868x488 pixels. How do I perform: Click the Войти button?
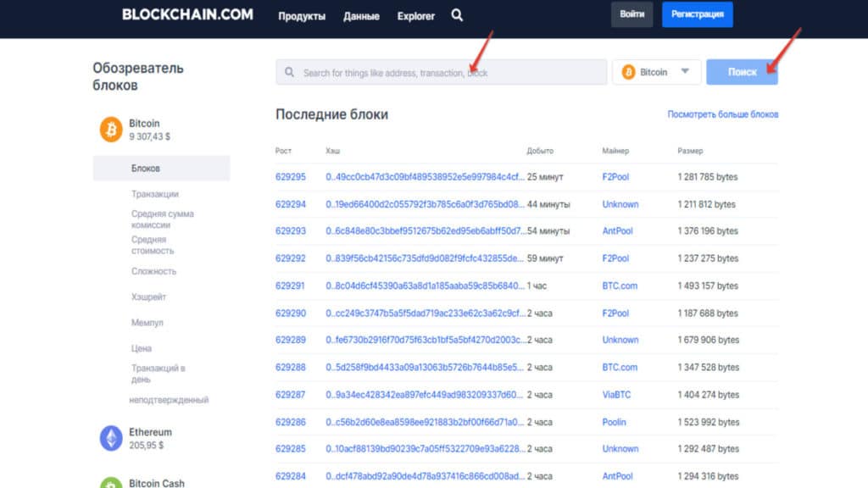coord(632,14)
